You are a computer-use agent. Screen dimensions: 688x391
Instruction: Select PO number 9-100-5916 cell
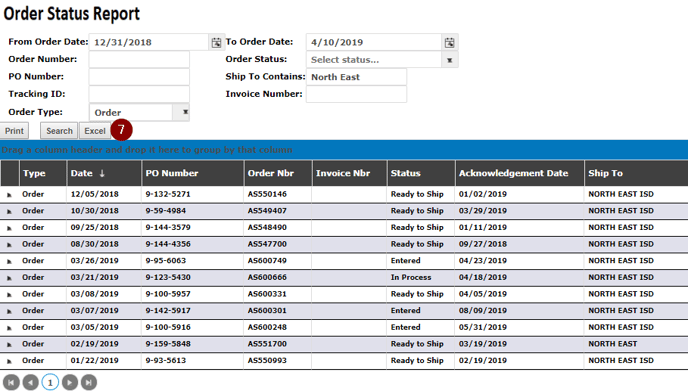click(x=192, y=327)
